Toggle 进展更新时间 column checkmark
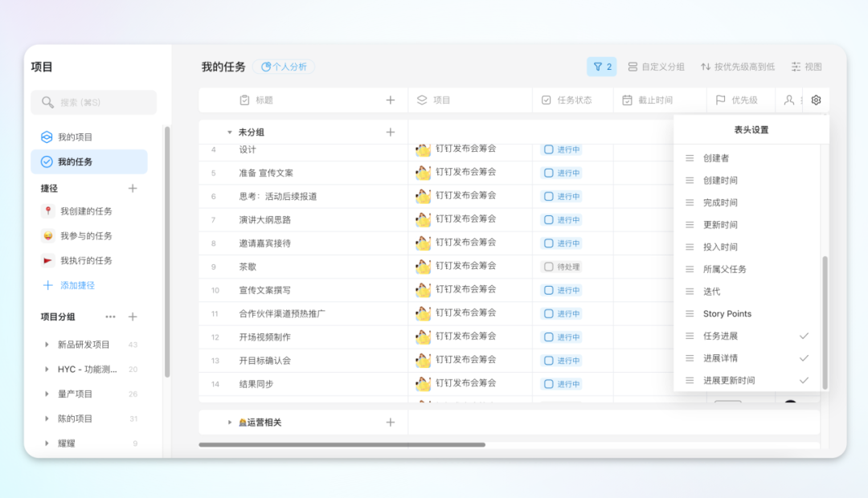868x498 pixels. [803, 381]
